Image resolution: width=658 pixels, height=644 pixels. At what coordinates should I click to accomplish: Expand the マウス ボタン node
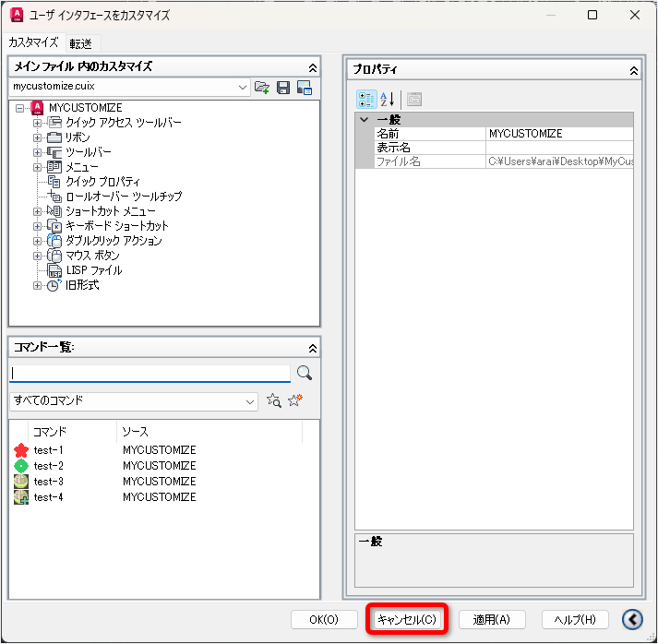pos(37,256)
